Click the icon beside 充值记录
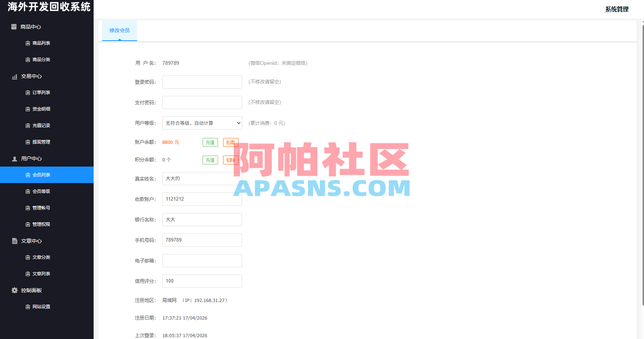The width and height of the screenshot is (644, 339). (x=28, y=126)
